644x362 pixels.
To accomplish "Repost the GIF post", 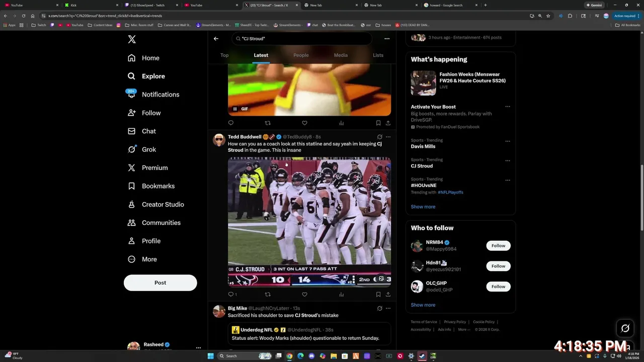I will [268, 123].
